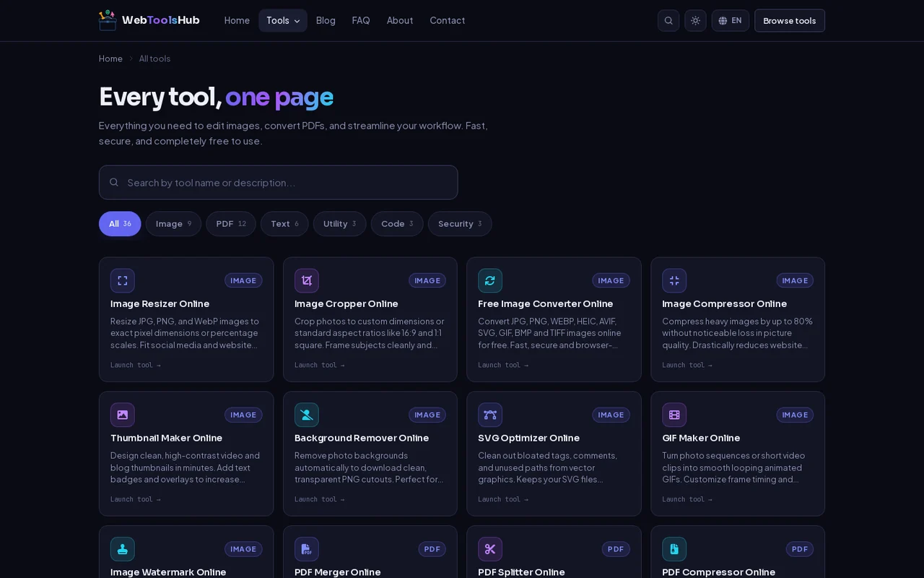This screenshot has height=578, width=924.
Task: Focus the tool search input field
Action: pyautogui.click(x=279, y=182)
